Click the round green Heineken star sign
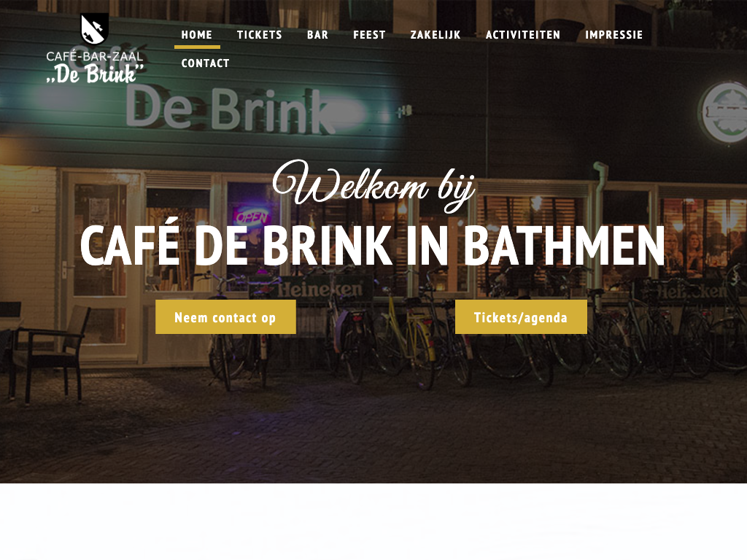The image size is (747, 560). pyautogui.click(x=724, y=113)
